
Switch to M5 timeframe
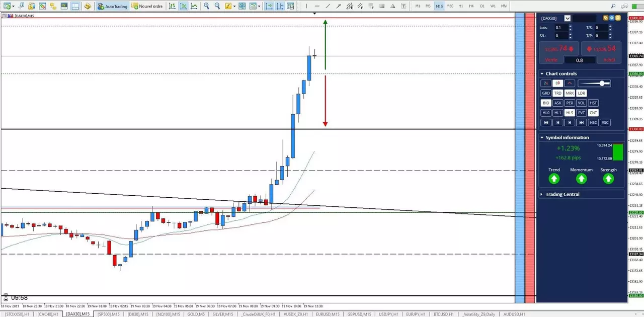428,6
